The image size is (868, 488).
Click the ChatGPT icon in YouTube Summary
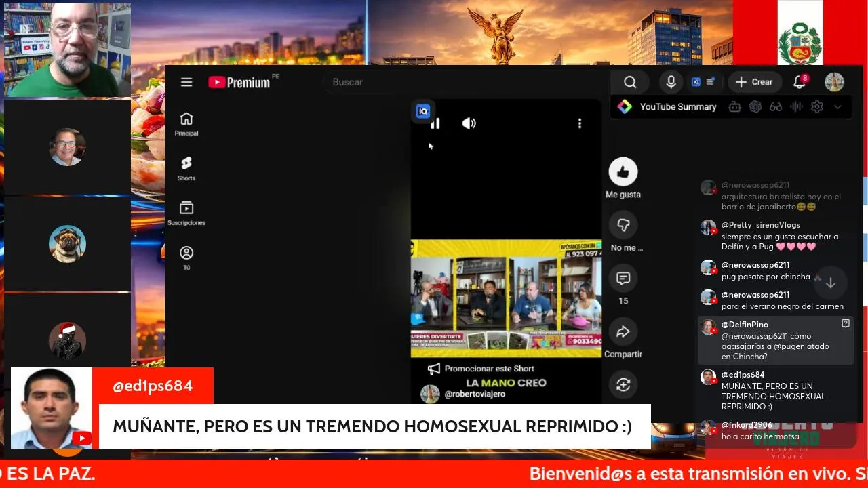pos(755,106)
